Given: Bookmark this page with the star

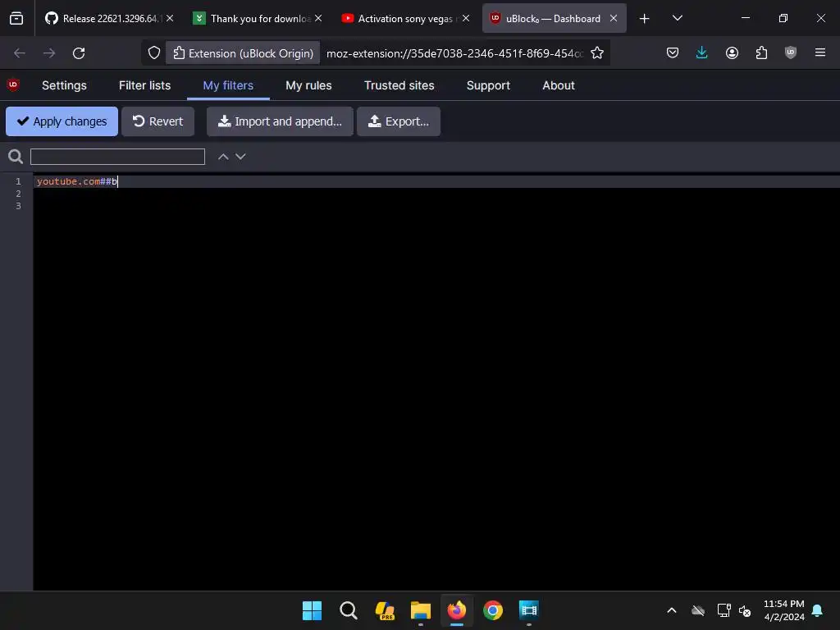Looking at the screenshot, I should click(597, 53).
